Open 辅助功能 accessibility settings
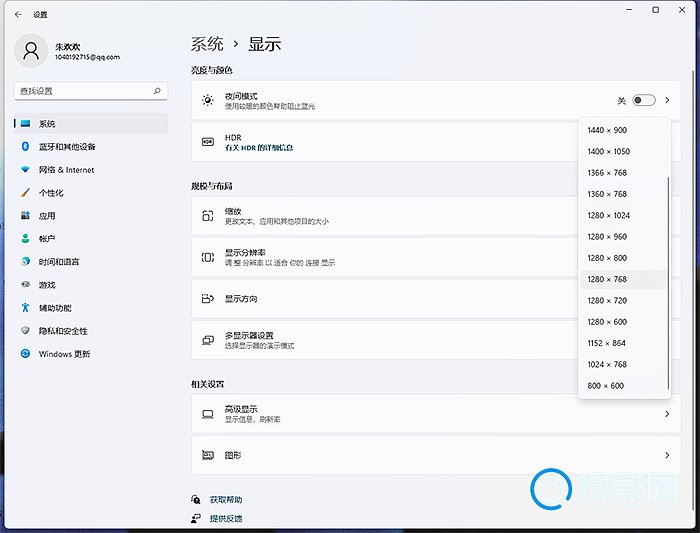Image resolution: width=700 pixels, height=533 pixels. (55, 308)
